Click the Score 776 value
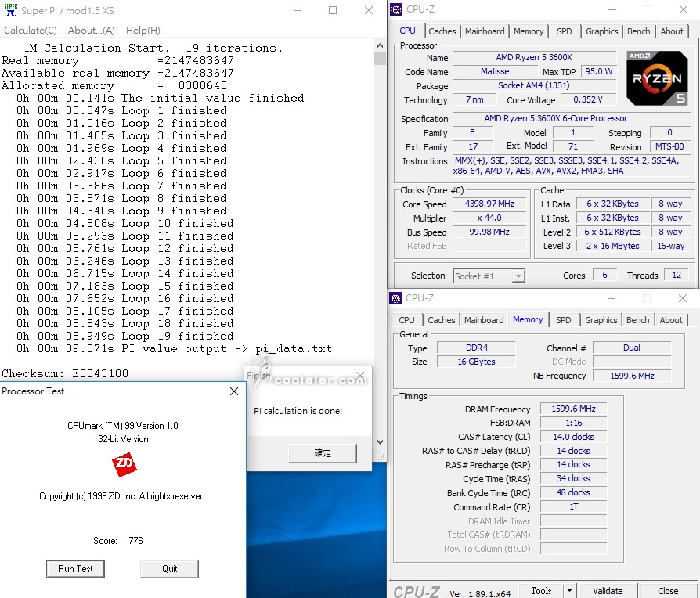 (135, 540)
